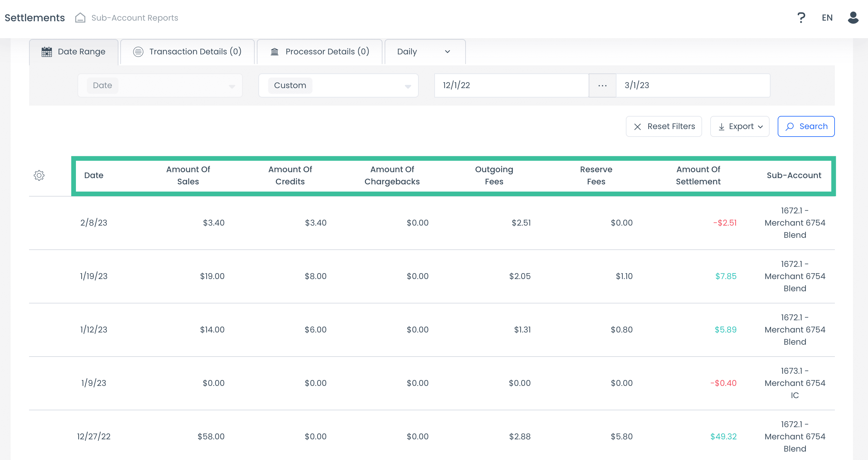Sort by Amount Of Settlement column header
Image resolution: width=868 pixels, height=460 pixels.
tap(698, 175)
